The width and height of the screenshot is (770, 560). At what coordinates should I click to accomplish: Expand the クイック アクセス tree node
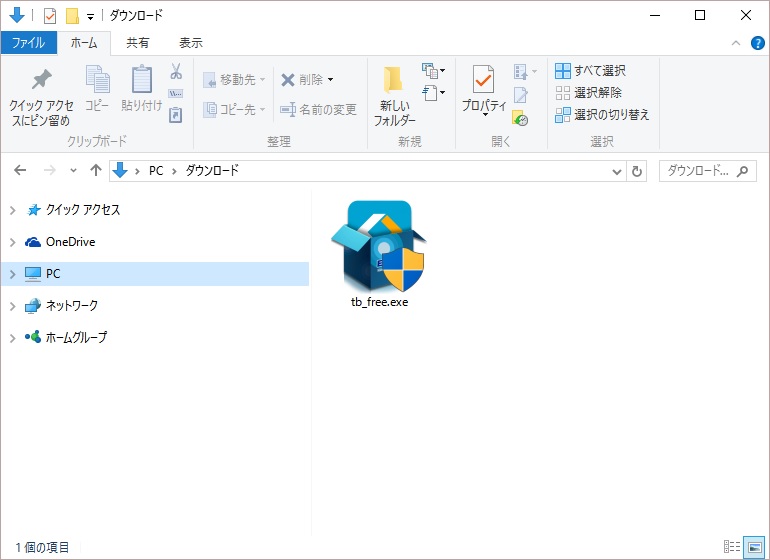click(13, 210)
